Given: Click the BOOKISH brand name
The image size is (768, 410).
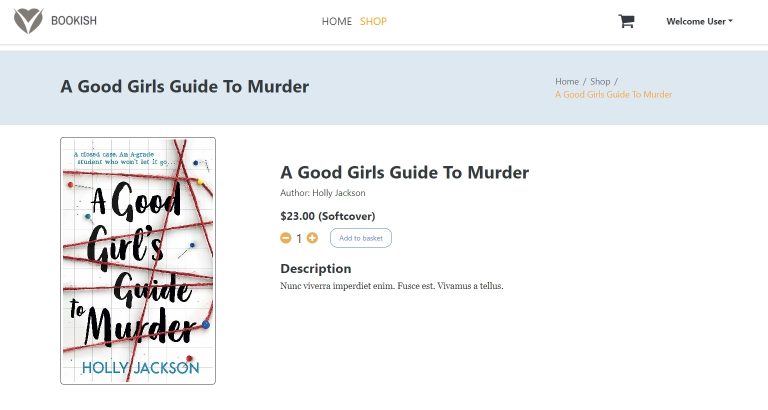Looking at the screenshot, I should [74, 21].
